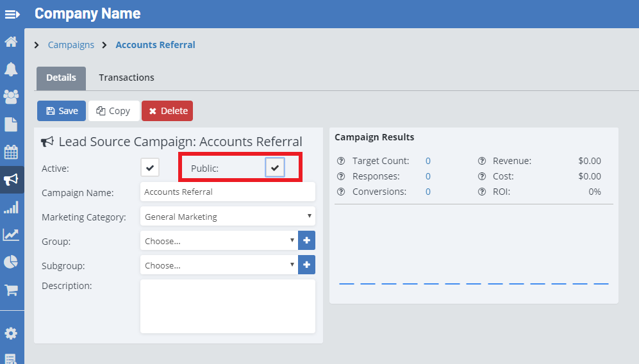Open the settings gear icon

pyautogui.click(x=11, y=333)
